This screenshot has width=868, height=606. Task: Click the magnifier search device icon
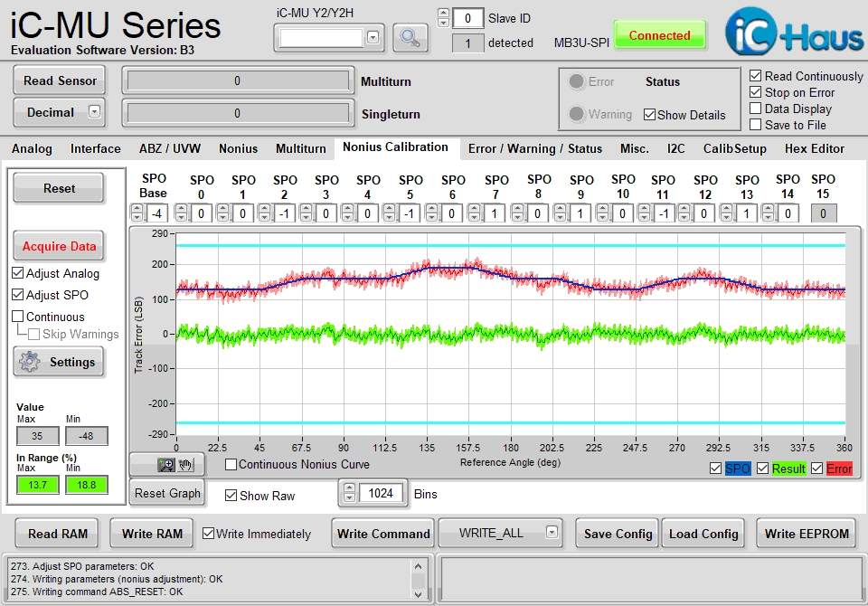410,38
